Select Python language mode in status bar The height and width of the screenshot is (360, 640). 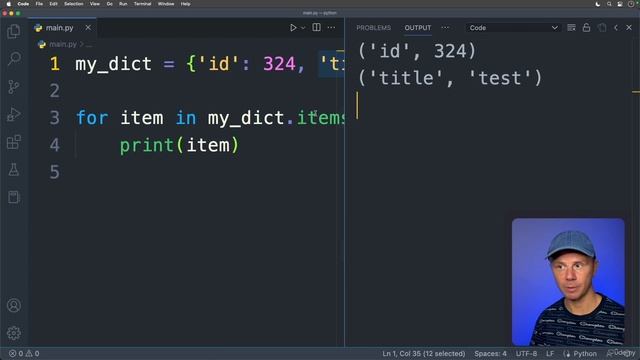tap(584, 353)
